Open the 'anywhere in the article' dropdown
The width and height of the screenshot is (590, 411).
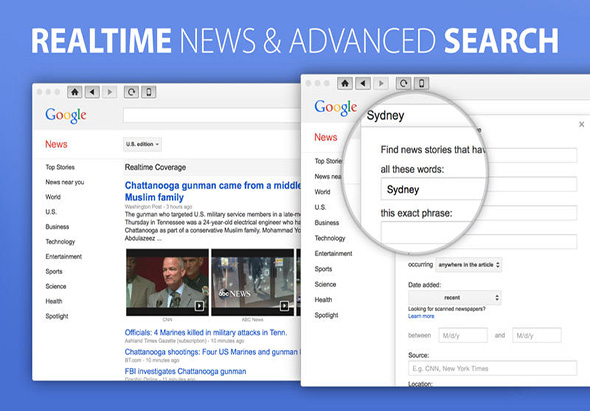pos(468,265)
